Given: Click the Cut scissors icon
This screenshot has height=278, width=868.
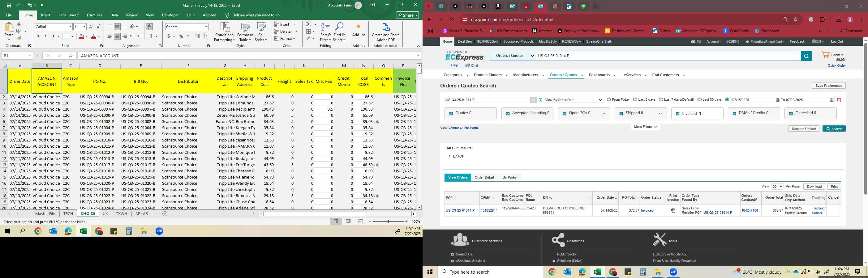Looking at the screenshot, I should click(19, 24).
